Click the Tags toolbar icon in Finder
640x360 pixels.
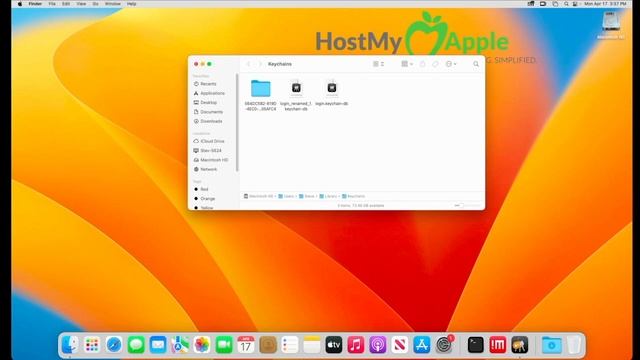pyautogui.click(x=436, y=64)
